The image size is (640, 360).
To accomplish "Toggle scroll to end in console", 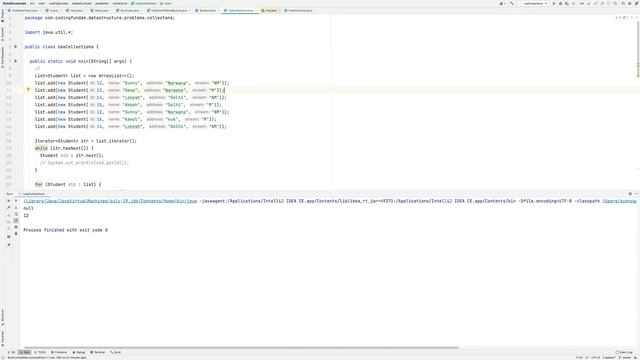I will coord(16,220).
